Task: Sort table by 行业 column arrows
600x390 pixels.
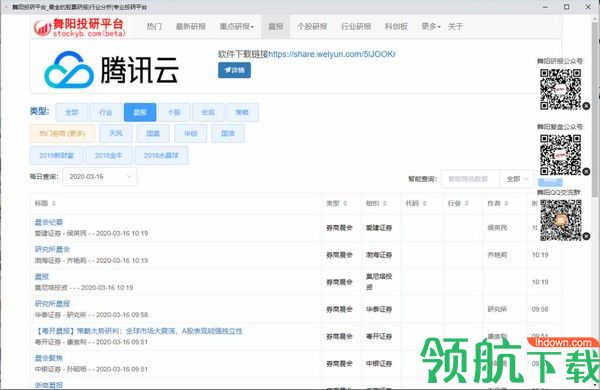Action: (466, 203)
